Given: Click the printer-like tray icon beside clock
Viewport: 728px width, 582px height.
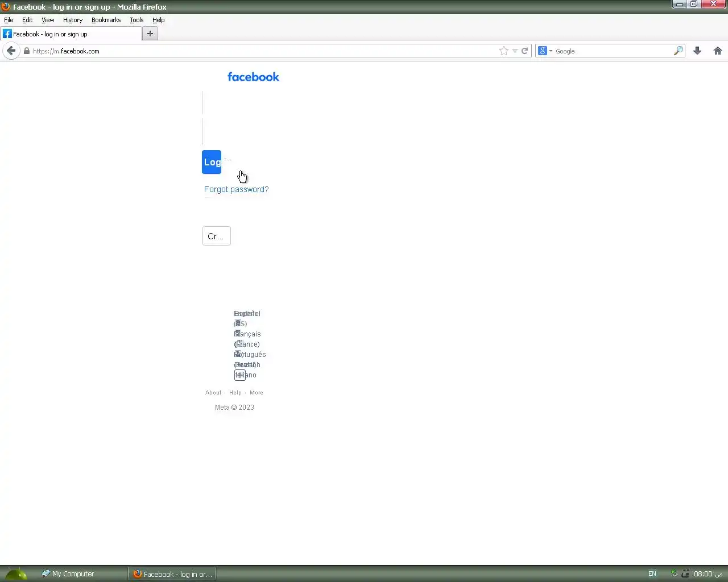Looking at the screenshot, I should 685,574.
